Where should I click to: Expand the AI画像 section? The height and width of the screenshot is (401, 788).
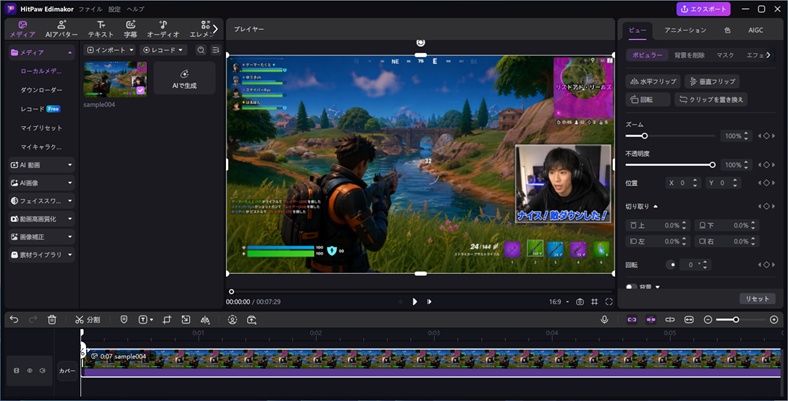(41, 183)
